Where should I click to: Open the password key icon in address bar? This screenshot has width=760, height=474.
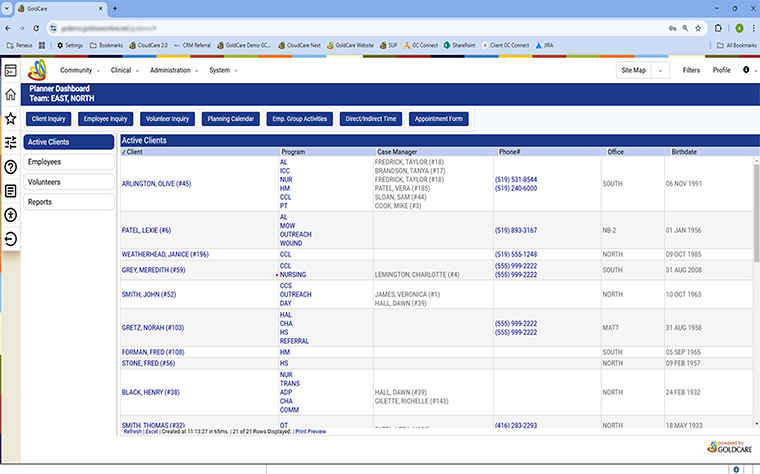[x=673, y=28]
